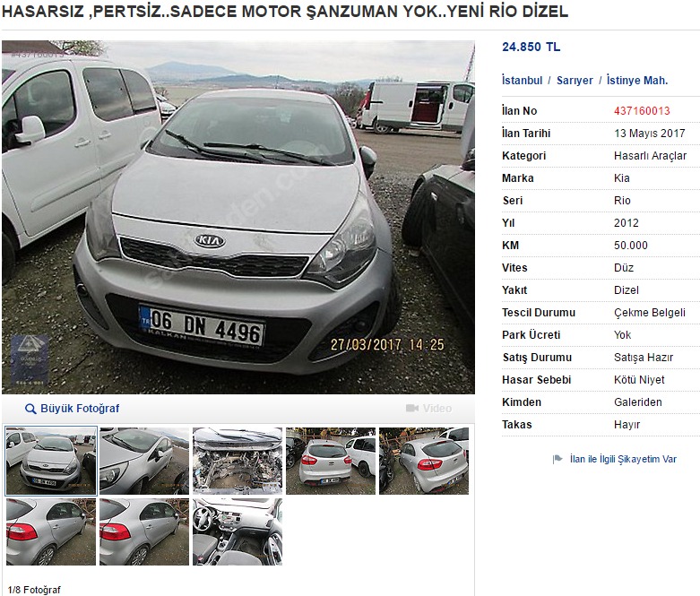Image resolution: width=700 pixels, height=596 pixels.
Task: Select the first thumbnail in second row
Action: pyautogui.click(x=51, y=531)
